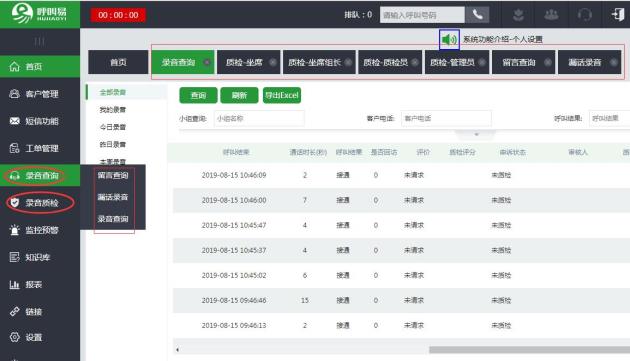The width and height of the screenshot is (630, 361).
Task: Click the green phone dial icon
Action: [x=477, y=15]
